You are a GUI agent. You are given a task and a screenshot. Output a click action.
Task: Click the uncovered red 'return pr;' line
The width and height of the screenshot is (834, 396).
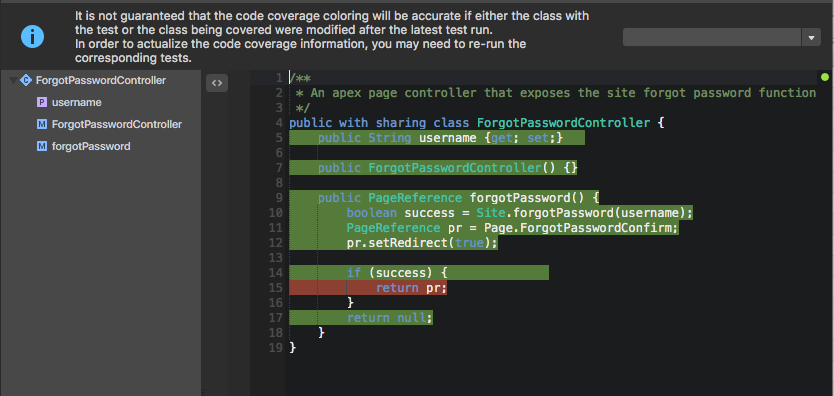click(411, 288)
